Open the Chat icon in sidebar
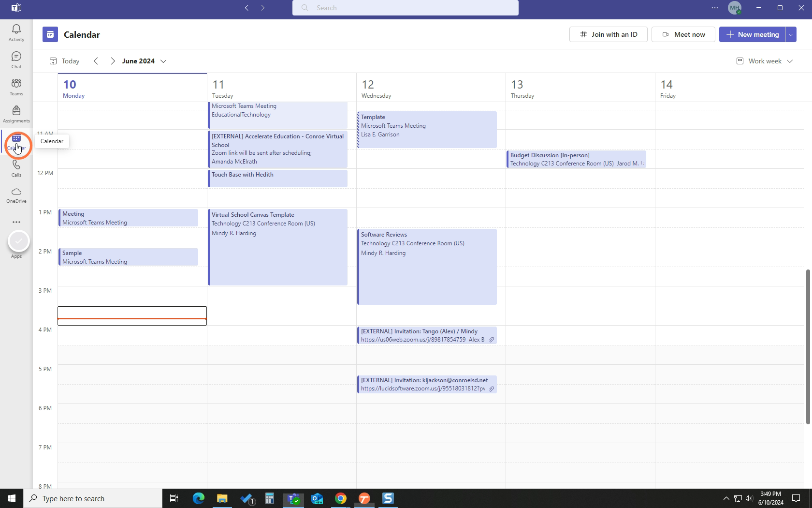The width and height of the screenshot is (812, 508). (x=16, y=60)
